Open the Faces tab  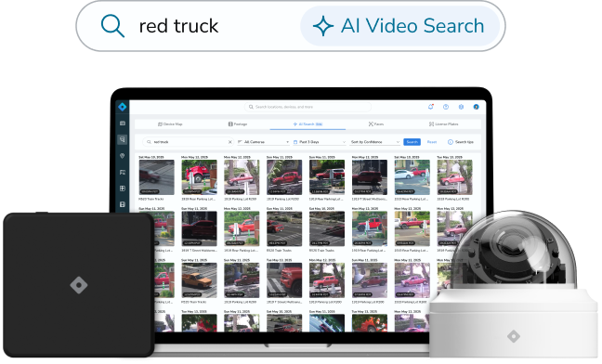(376, 124)
